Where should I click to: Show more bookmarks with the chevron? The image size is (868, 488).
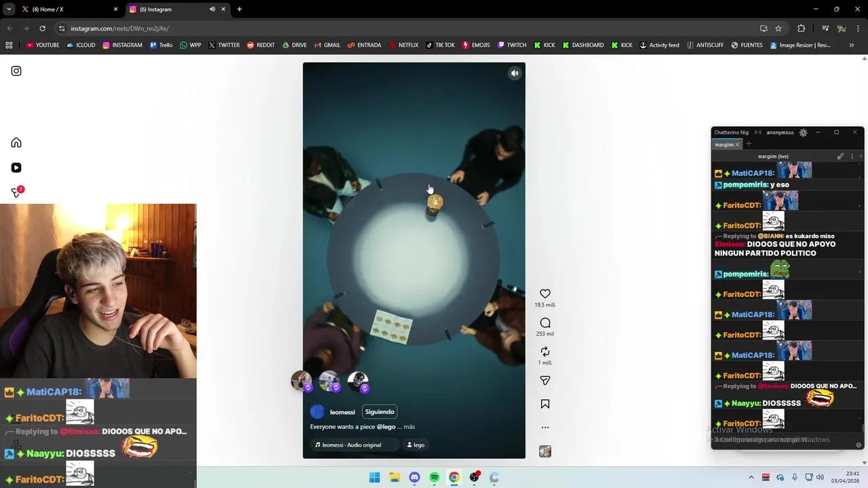pyautogui.click(x=851, y=45)
